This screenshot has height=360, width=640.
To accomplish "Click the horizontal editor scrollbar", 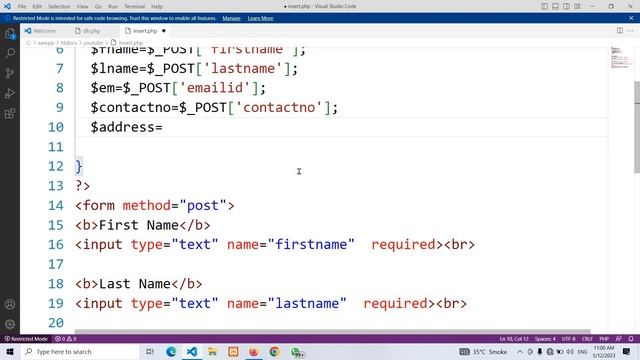I will (x=333, y=331).
